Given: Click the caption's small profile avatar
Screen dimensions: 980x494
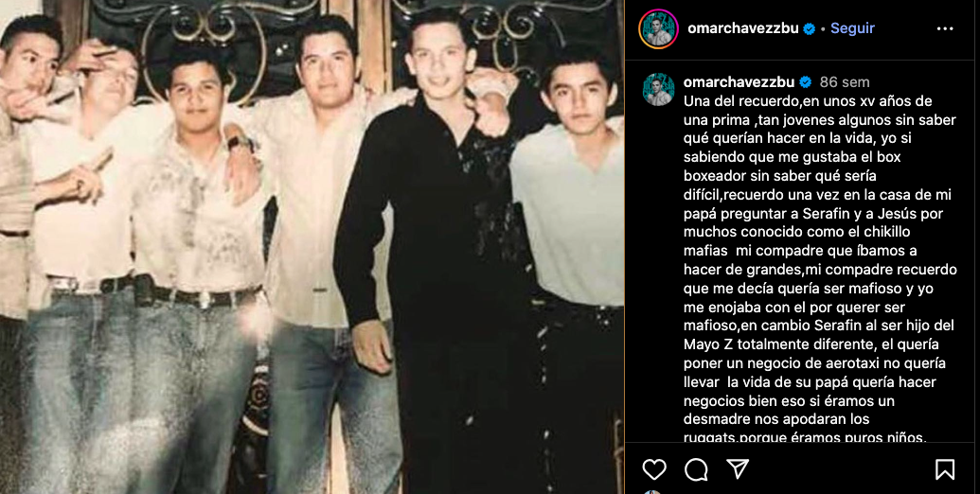Looking at the screenshot, I should tap(659, 89).
